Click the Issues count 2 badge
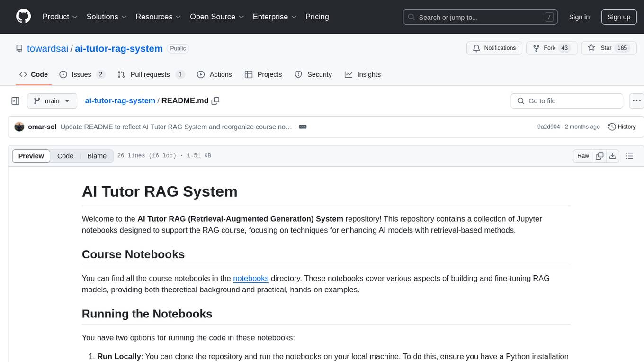 point(100,74)
